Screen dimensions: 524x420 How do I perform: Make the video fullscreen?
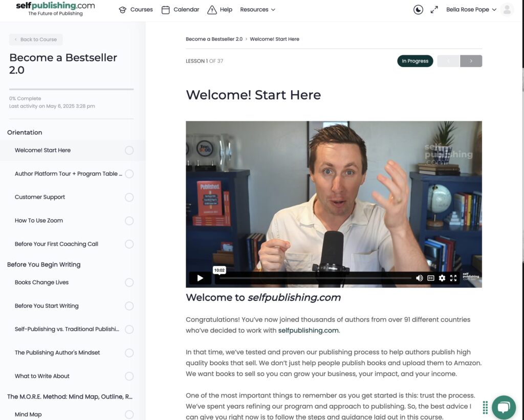(x=453, y=278)
